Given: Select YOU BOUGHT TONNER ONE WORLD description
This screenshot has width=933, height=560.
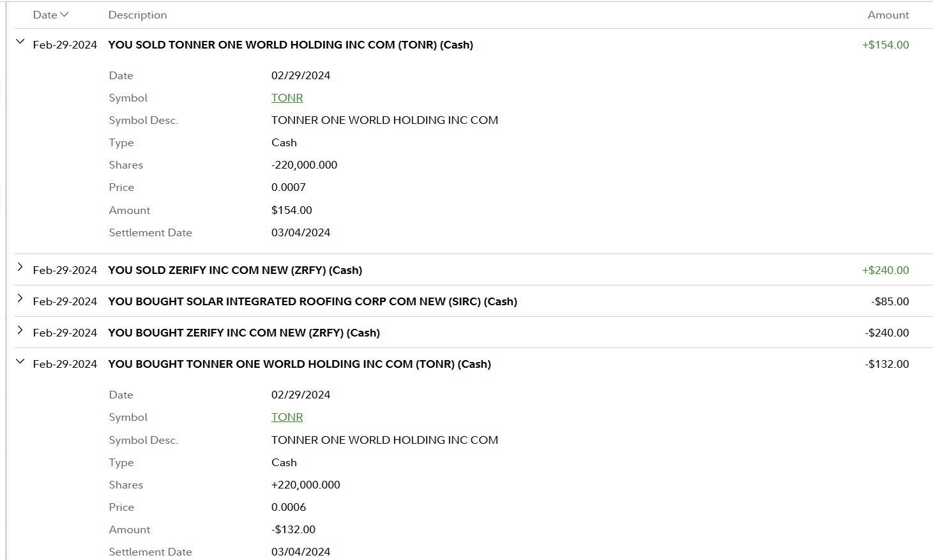Looking at the screenshot, I should (300, 364).
